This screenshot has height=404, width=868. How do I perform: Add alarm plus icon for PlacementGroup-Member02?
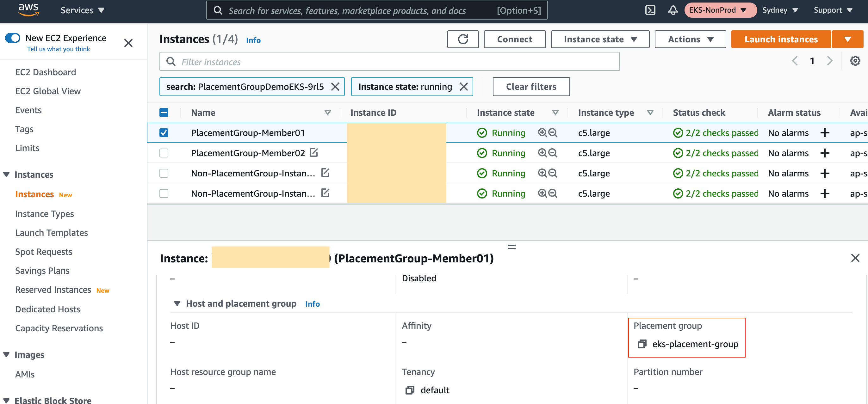(825, 153)
